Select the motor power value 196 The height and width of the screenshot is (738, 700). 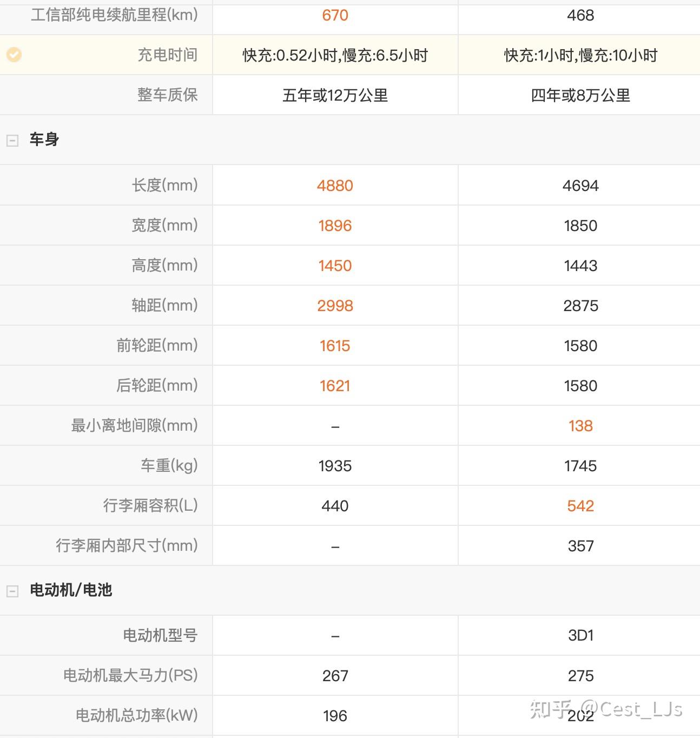pyautogui.click(x=335, y=716)
